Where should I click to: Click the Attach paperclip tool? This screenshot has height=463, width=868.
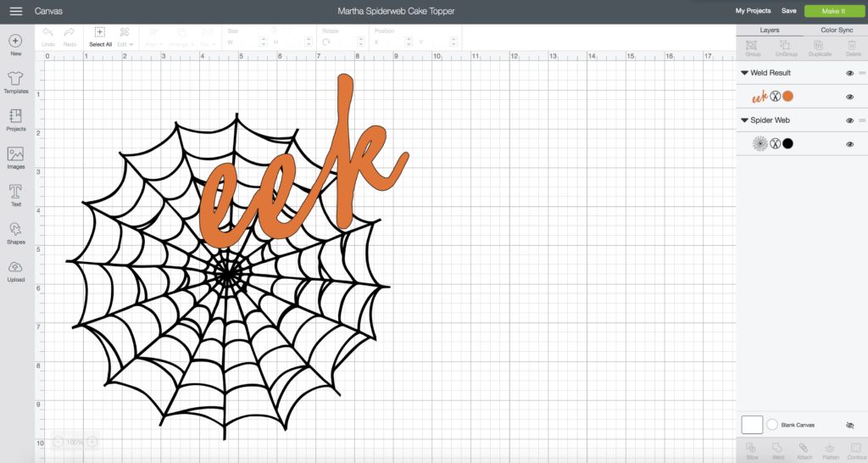point(804,451)
